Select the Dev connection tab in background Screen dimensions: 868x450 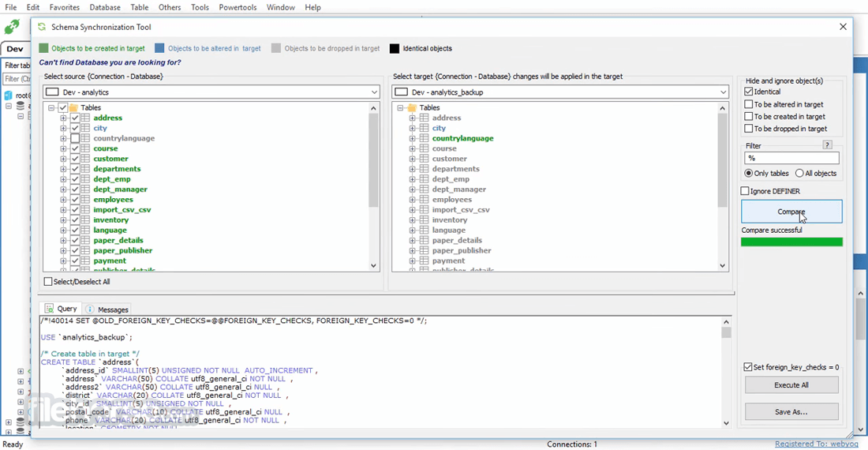tap(15, 49)
